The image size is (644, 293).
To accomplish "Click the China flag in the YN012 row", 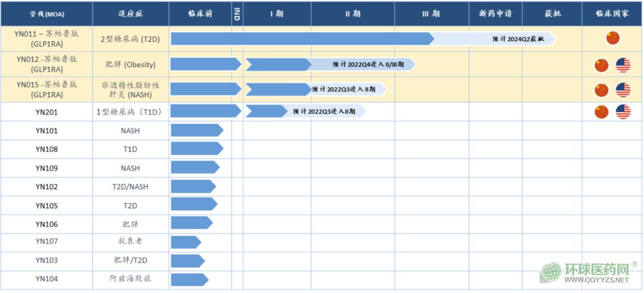I will (602, 65).
